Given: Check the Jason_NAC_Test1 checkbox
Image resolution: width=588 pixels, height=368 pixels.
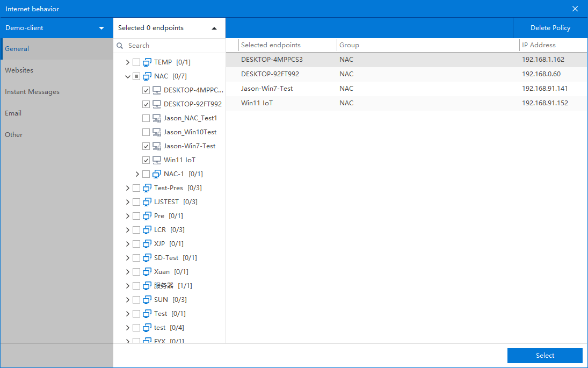Looking at the screenshot, I should pyautogui.click(x=146, y=118).
